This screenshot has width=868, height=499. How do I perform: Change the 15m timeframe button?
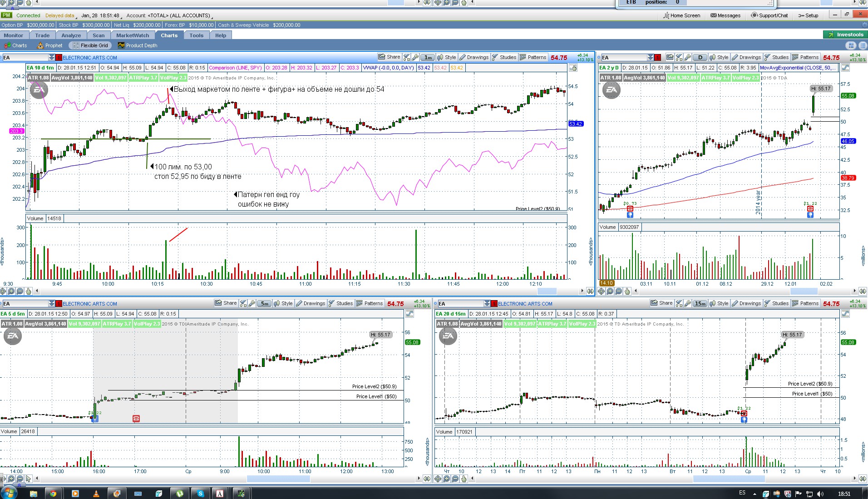[700, 303]
